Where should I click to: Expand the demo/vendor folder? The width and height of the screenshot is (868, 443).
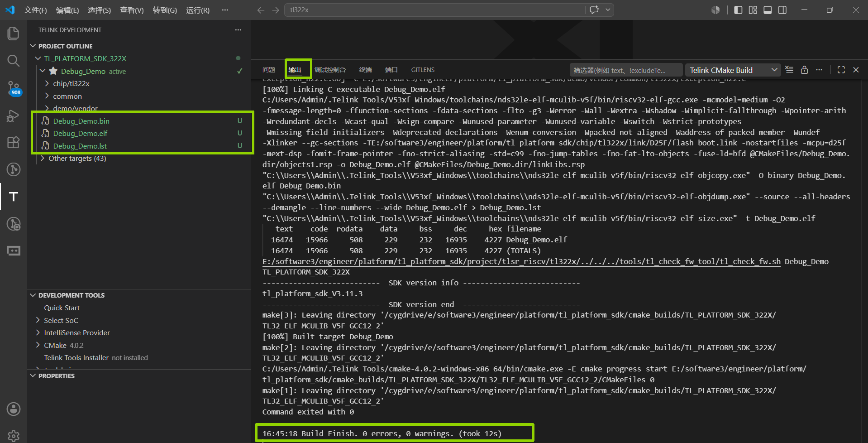(47, 108)
